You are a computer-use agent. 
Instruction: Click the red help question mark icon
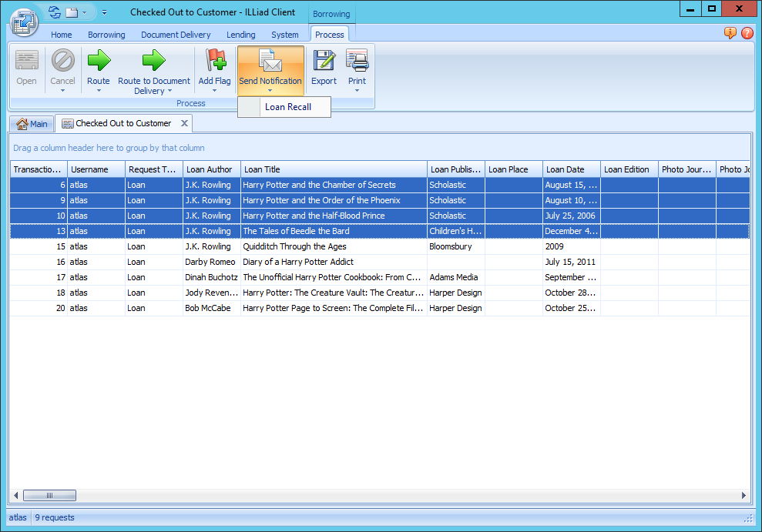pos(747,33)
